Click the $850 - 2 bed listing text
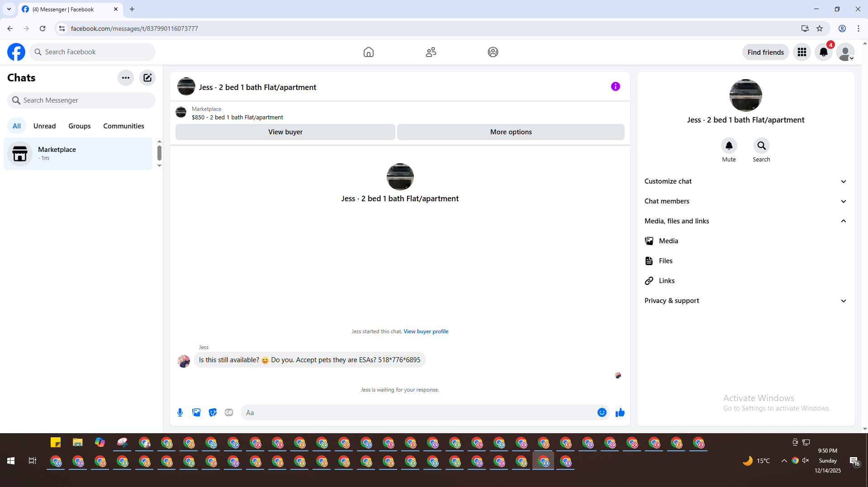The height and width of the screenshot is (487, 868). click(237, 118)
